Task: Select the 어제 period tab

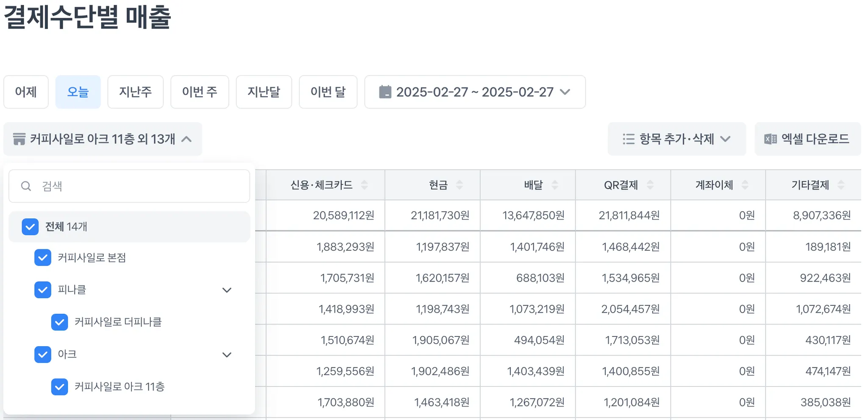Action: 26,92
